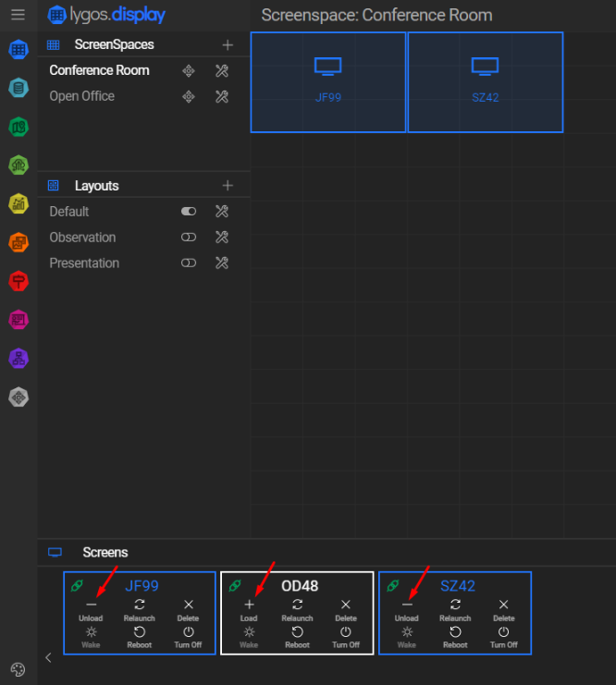616x685 pixels.
Task: Open the orange images sidebar icon
Action: tap(18, 242)
